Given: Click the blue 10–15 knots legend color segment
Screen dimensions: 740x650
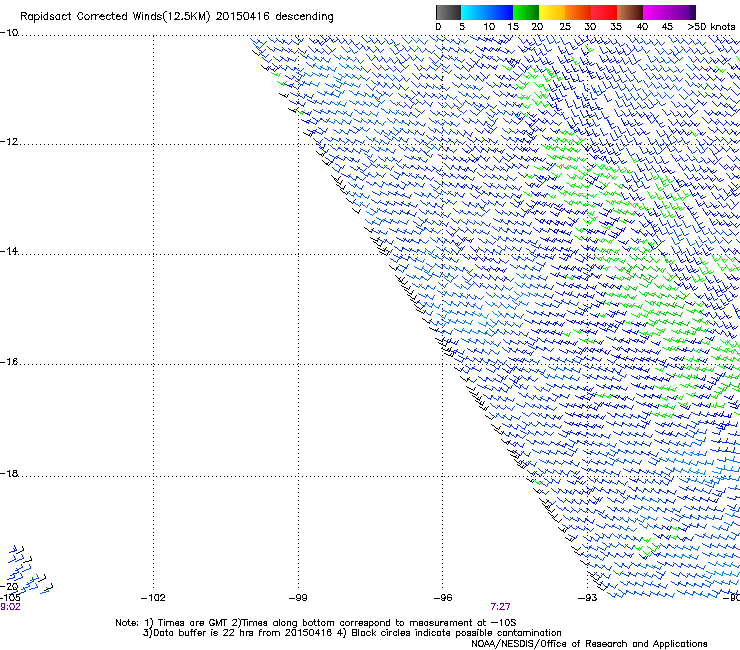Looking at the screenshot, I should pyautogui.click(x=500, y=12).
